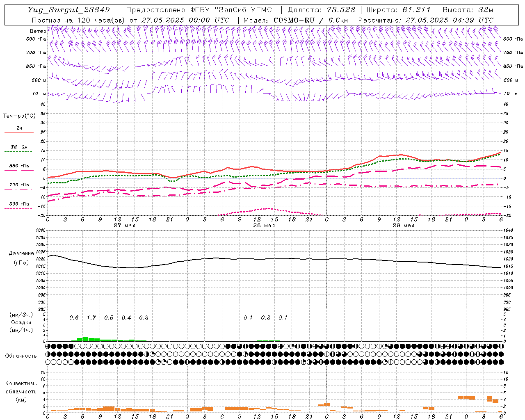Click the 10 м wind level label on the left

(x=39, y=94)
